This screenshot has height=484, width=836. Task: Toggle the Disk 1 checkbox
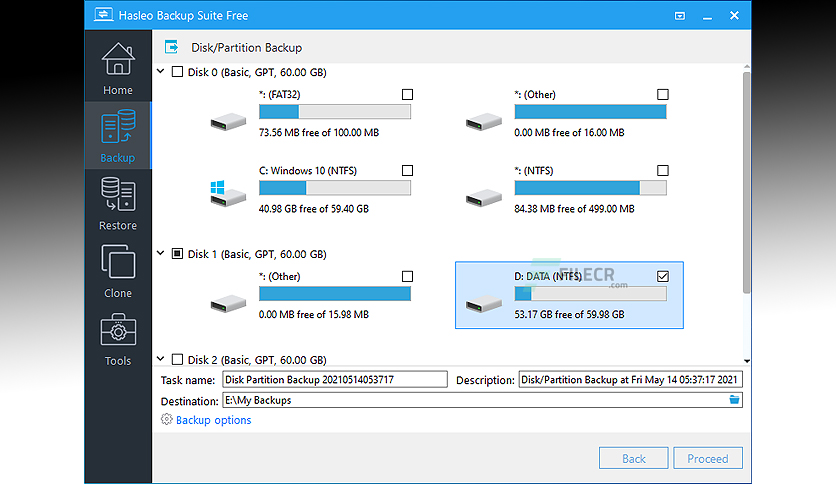click(178, 254)
